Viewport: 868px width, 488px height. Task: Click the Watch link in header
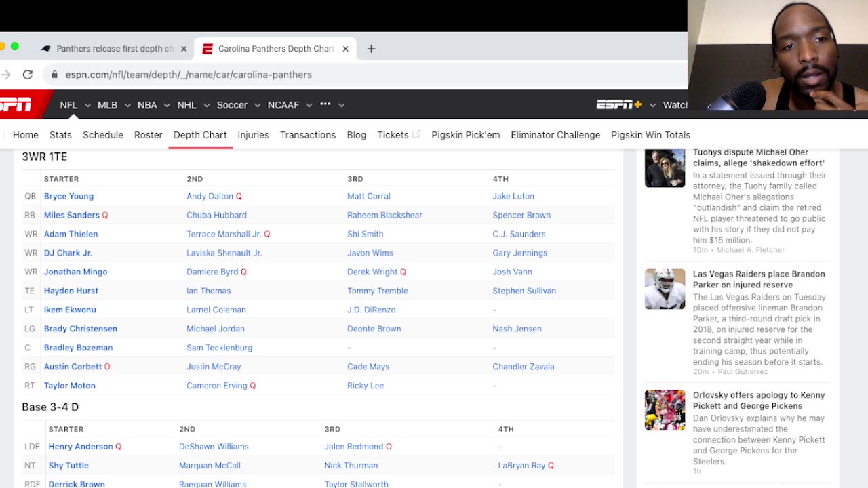[x=675, y=105]
